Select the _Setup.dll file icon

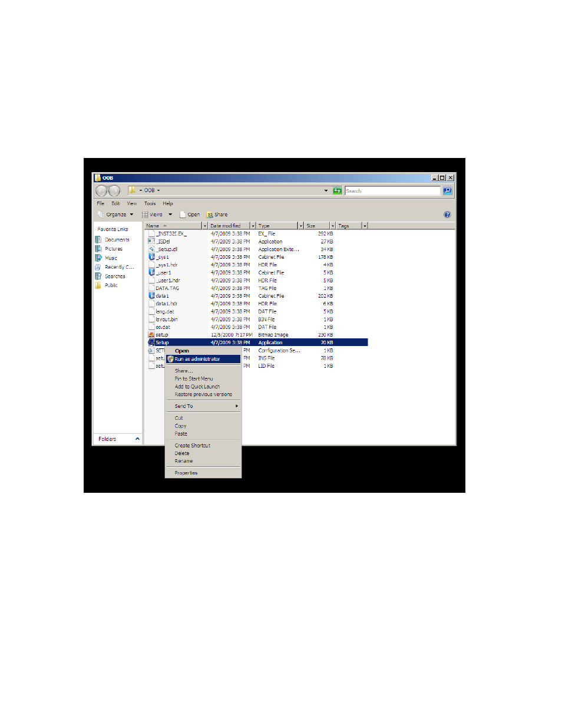[x=151, y=249]
